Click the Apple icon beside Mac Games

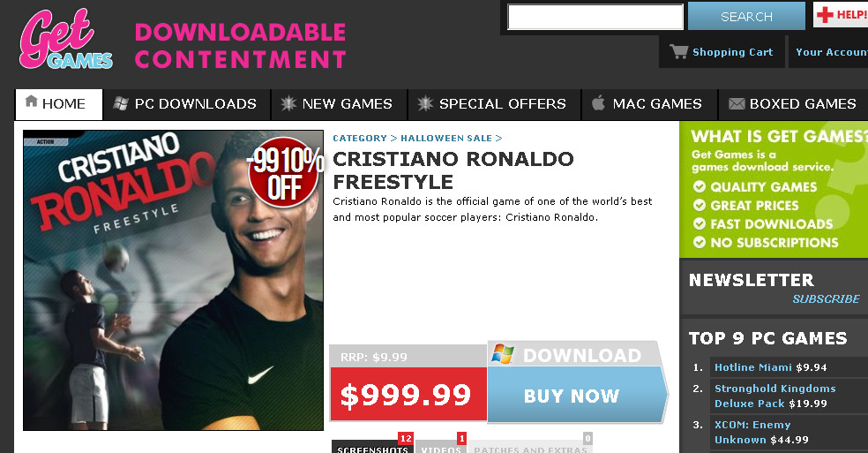[x=598, y=102]
